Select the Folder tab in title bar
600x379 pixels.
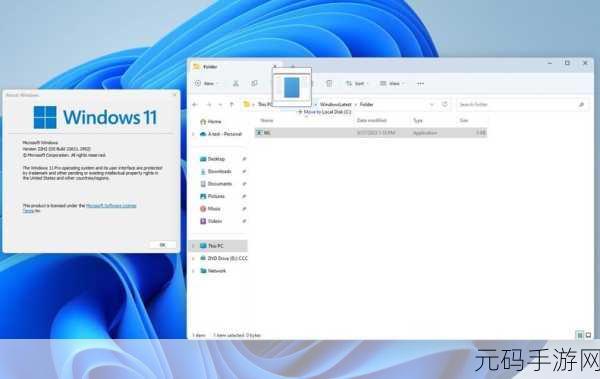234,67
